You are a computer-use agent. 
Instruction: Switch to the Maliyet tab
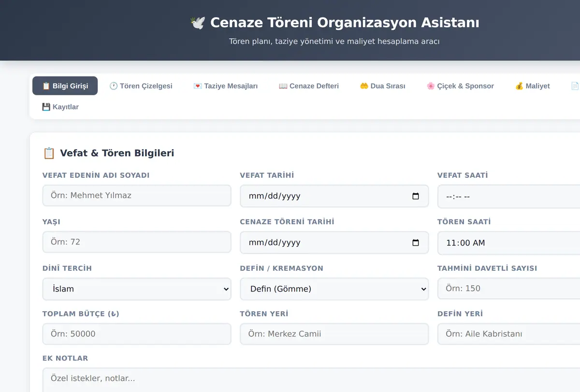coord(533,86)
